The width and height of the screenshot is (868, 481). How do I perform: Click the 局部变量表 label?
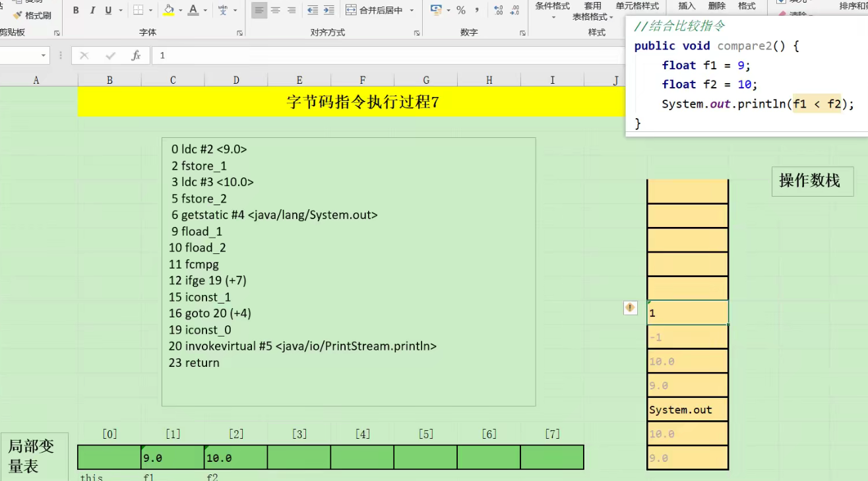[34, 457]
